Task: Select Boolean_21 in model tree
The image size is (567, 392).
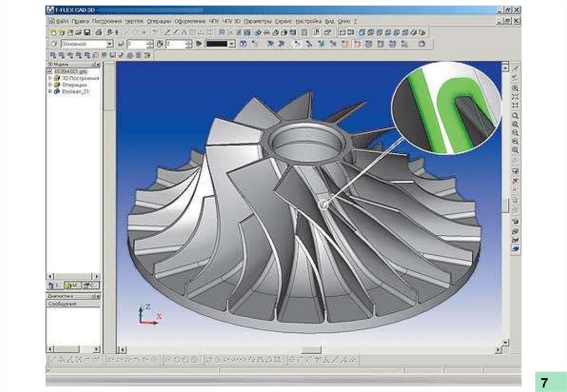Action: [x=75, y=91]
